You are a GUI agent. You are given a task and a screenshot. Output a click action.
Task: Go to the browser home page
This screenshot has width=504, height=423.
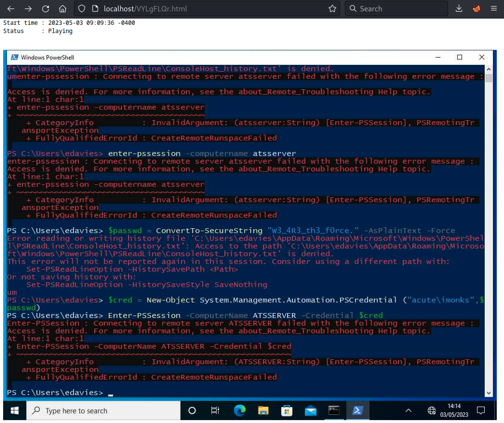(x=63, y=9)
